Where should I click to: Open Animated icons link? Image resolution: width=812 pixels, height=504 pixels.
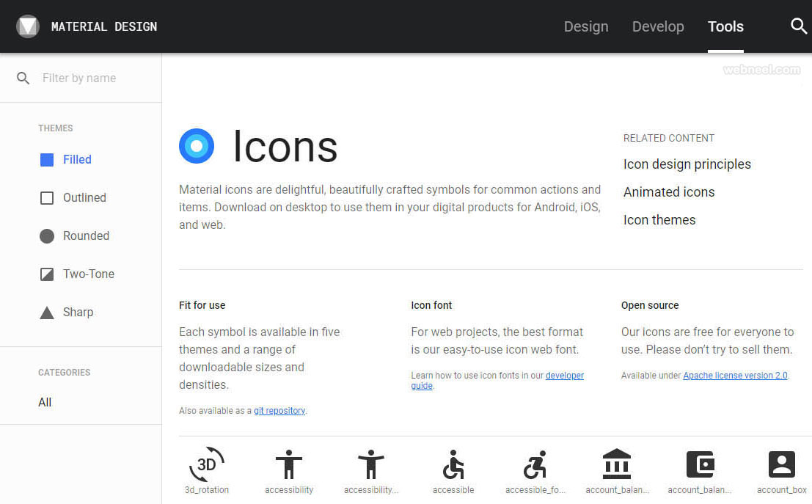[668, 192]
